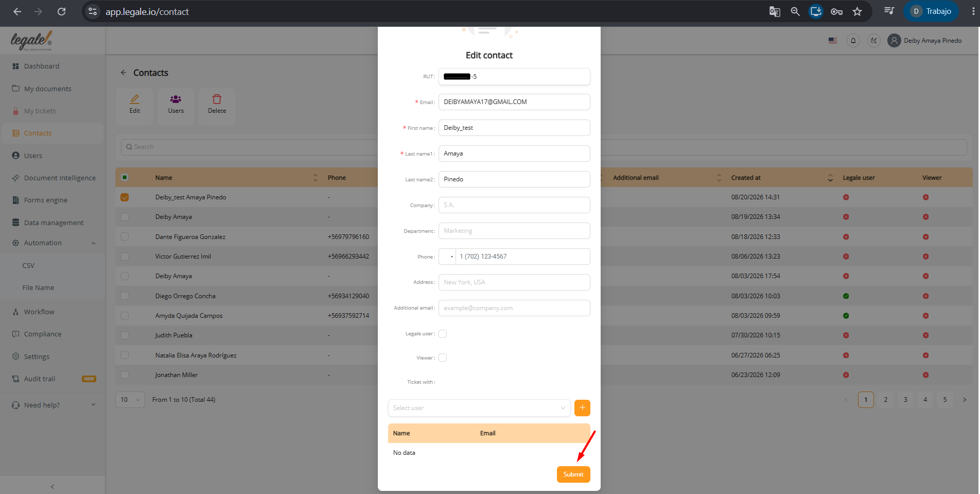Viewport: 980px width, 494px height.
Task: Focus the Company input field
Action: 514,205
